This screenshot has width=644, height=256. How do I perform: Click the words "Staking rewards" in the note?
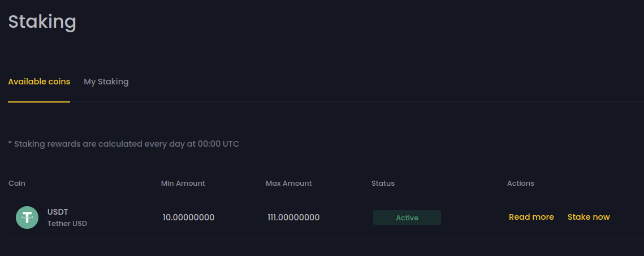click(47, 144)
